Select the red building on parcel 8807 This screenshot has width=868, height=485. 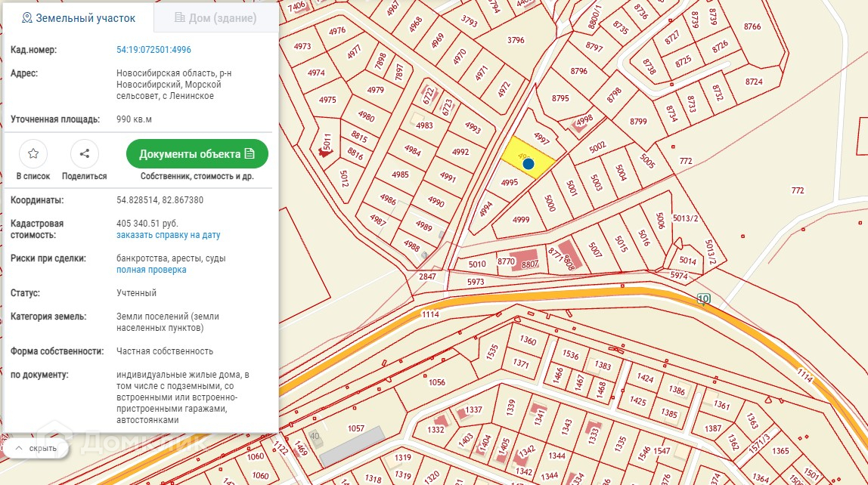pos(529,261)
